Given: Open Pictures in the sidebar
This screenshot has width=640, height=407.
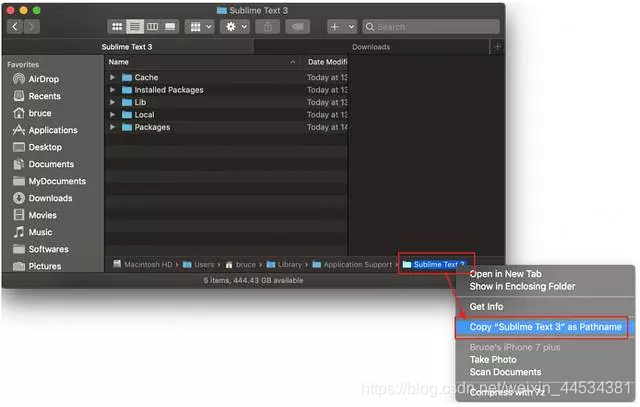Looking at the screenshot, I should point(37,266).
